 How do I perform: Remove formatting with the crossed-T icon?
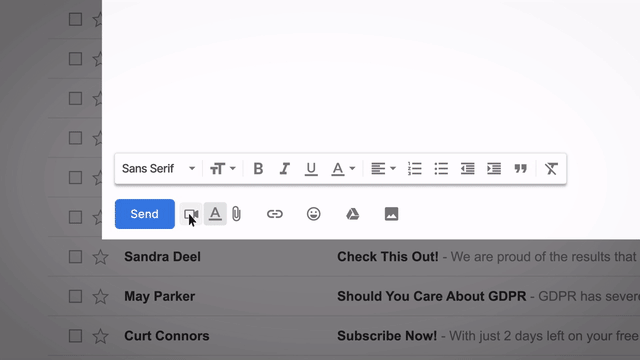[x=551, y=169]
